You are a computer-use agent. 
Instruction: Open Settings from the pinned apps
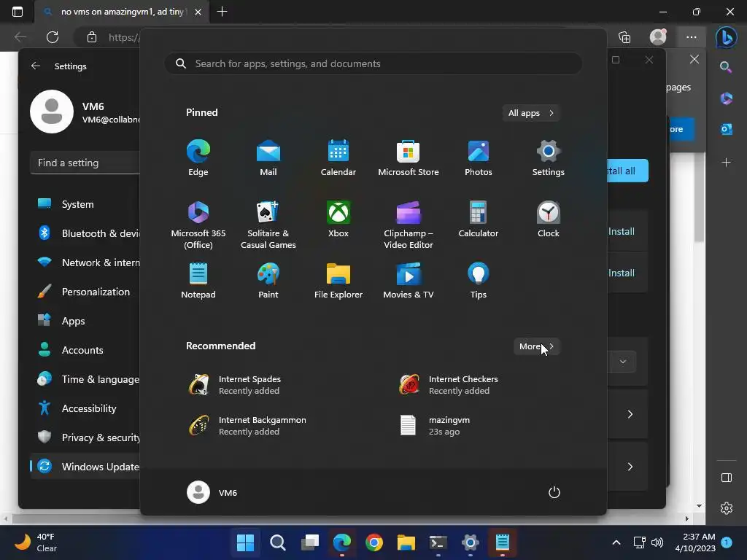tap(549, 158)
